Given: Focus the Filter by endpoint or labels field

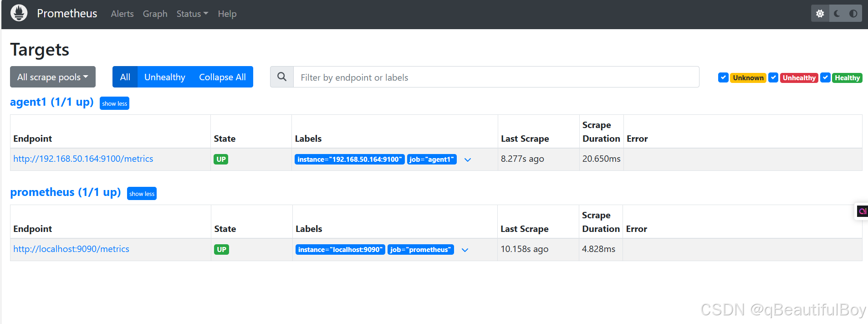Looking at the screenshot, I should pos(496,77).
